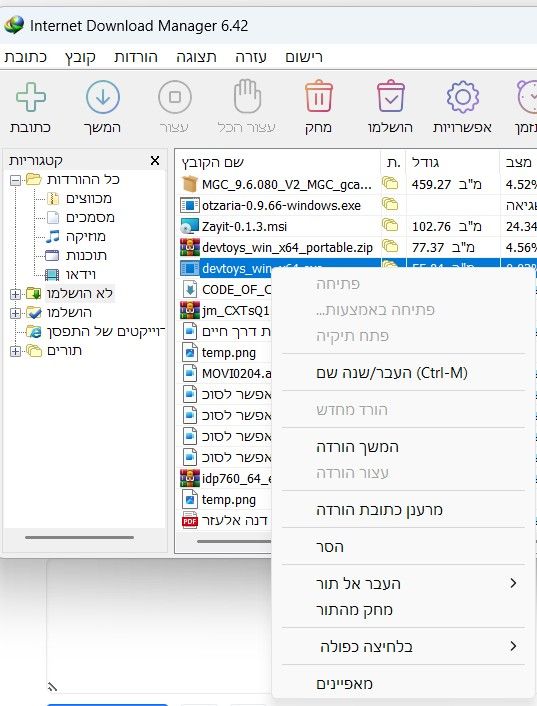Open the options gear icon (אפשרויות)
The image size is (537, 706).
[x=463, y=97]
